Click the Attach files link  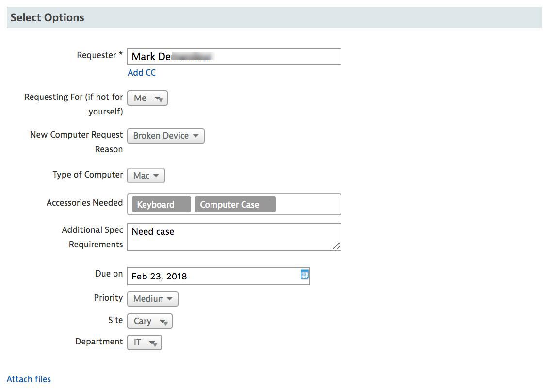[x=29, y=379]
